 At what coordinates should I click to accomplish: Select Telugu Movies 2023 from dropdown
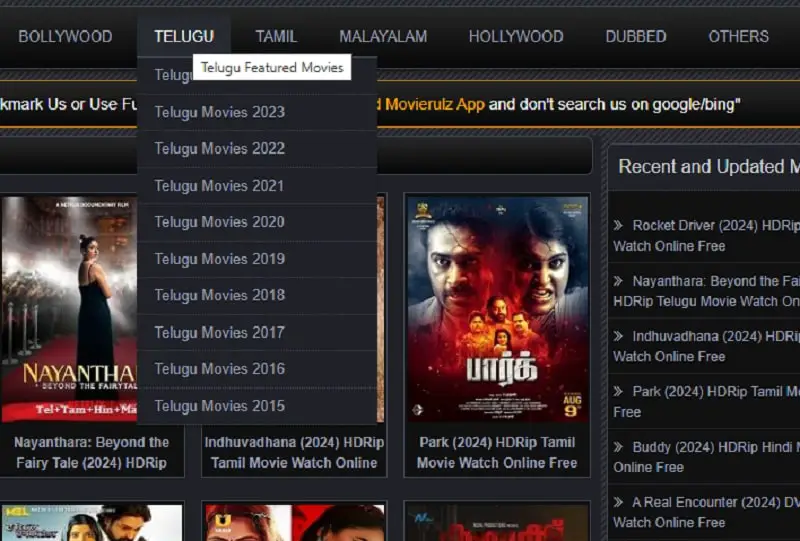219,112
